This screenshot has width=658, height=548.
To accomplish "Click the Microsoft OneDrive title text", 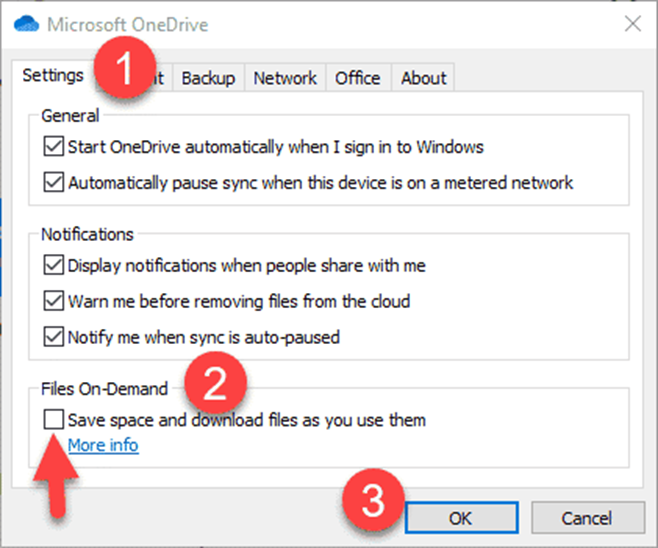I will [x=128, y=24].
